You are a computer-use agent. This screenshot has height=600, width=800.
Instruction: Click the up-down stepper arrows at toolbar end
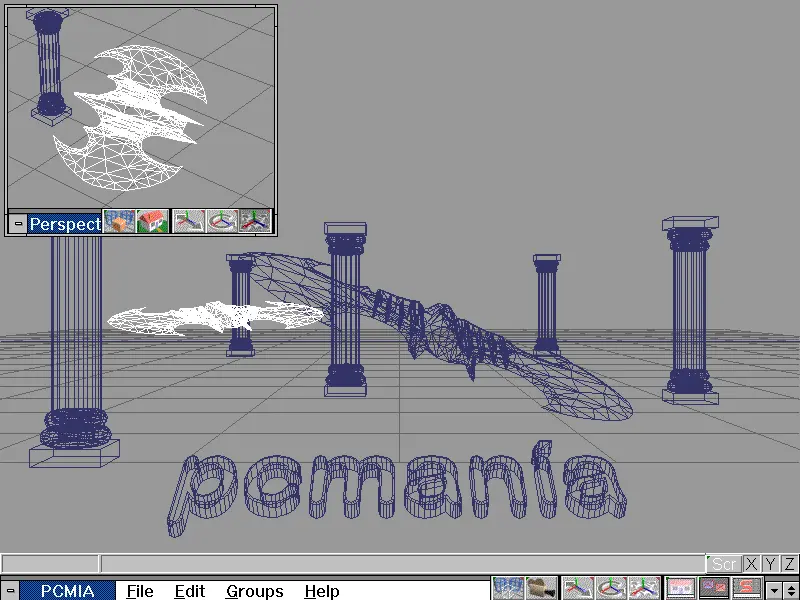pos(790,590)
